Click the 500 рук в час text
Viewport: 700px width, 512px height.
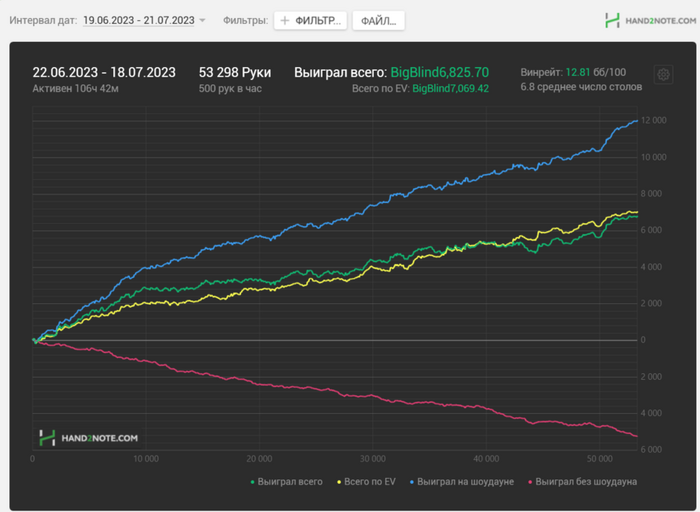click(x=230, y=88)
